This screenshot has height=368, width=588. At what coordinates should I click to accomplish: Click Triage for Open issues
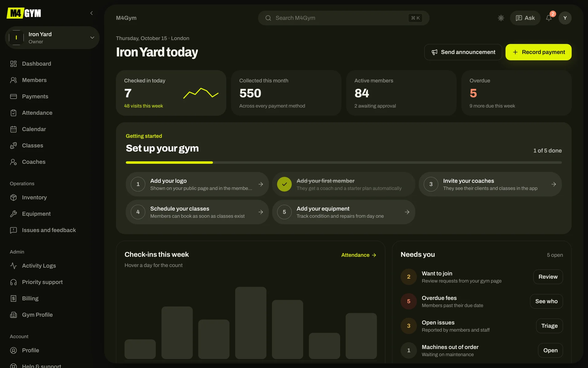(x=549, y=326)
